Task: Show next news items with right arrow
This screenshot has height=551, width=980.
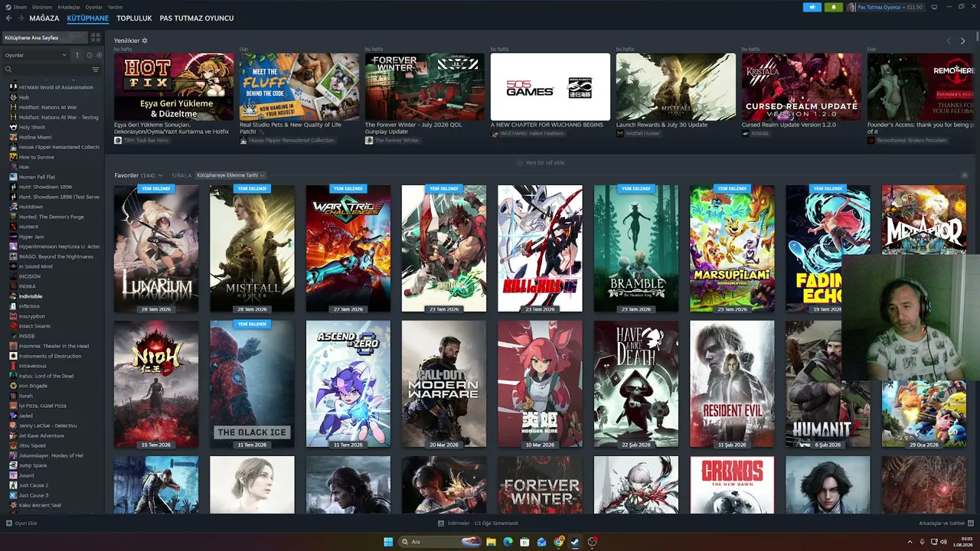Action: [x=962, y=41]
